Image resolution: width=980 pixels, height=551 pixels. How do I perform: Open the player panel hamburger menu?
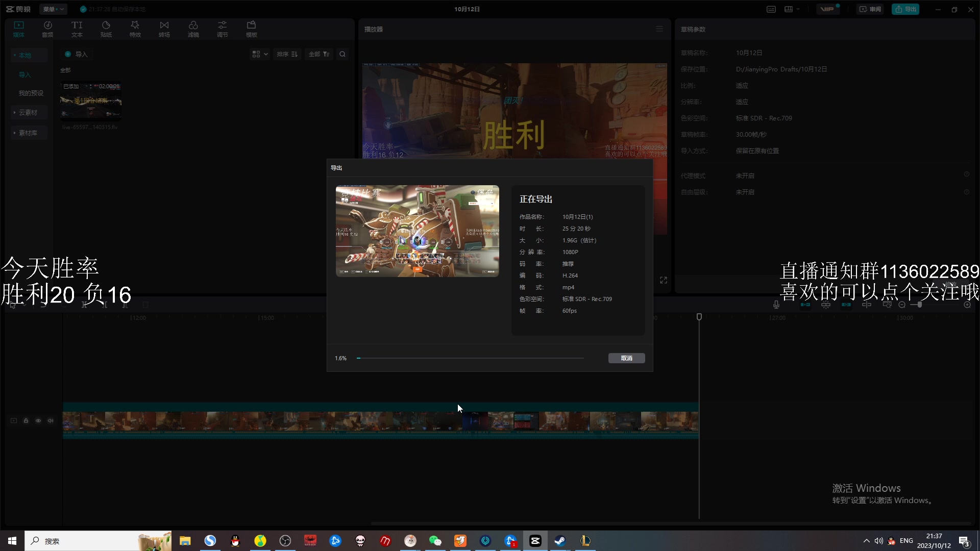(x=659, y=29)
